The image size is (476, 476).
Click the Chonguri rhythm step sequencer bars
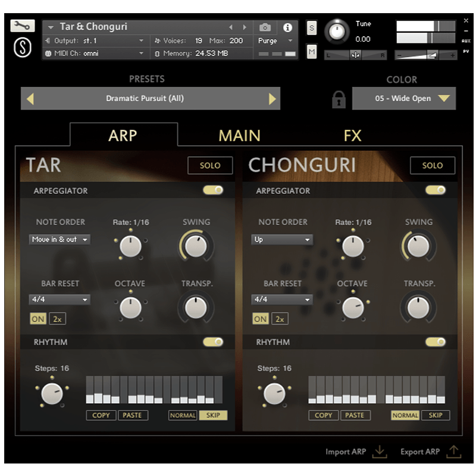click(377, 390)
